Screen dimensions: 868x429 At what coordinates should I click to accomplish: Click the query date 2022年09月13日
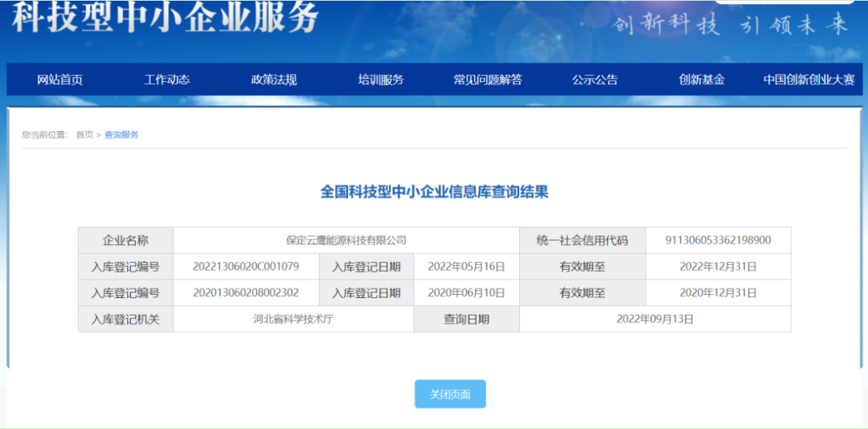pos(654,319)
